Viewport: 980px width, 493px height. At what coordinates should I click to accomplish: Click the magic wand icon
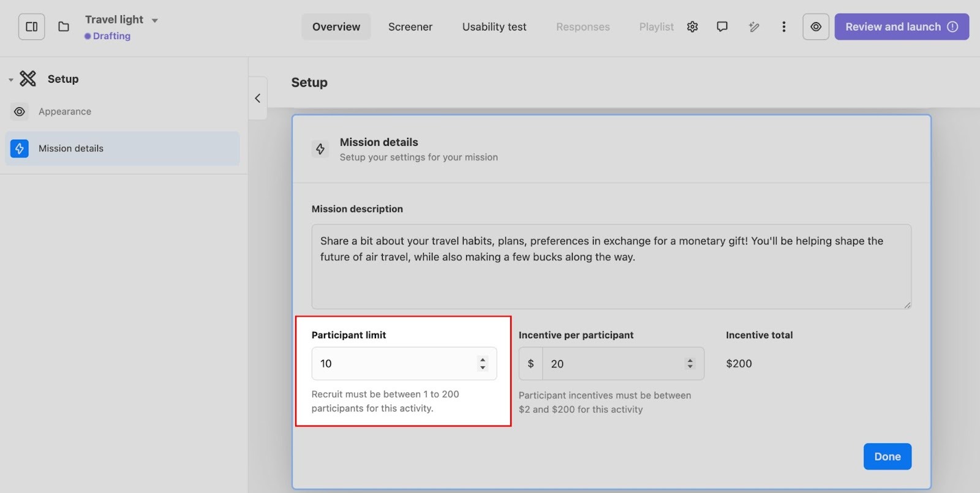753,27
